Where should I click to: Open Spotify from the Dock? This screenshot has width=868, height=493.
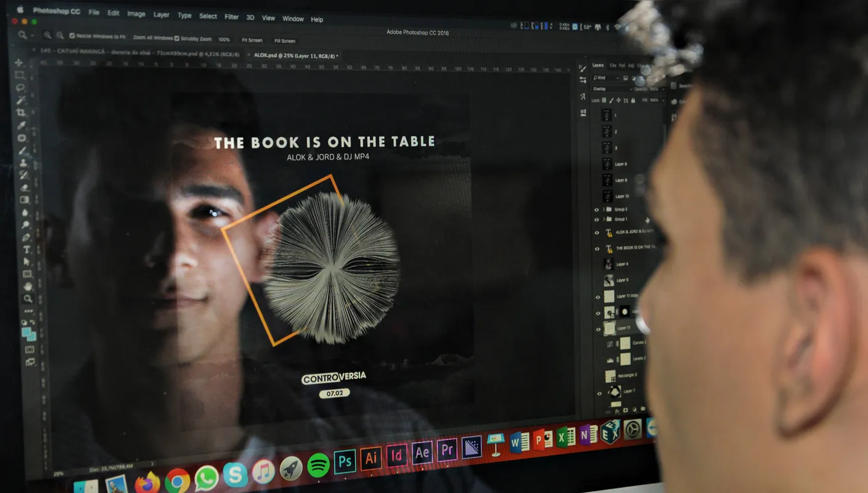[318, 465]
